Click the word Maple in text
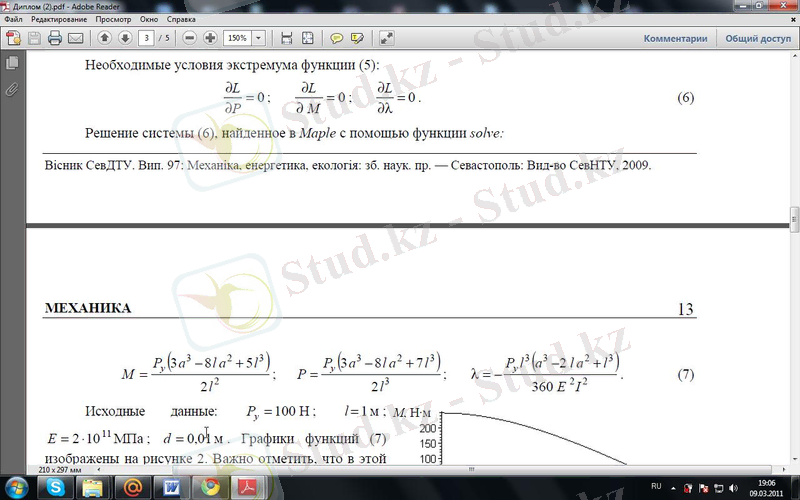 pos(317,134)
